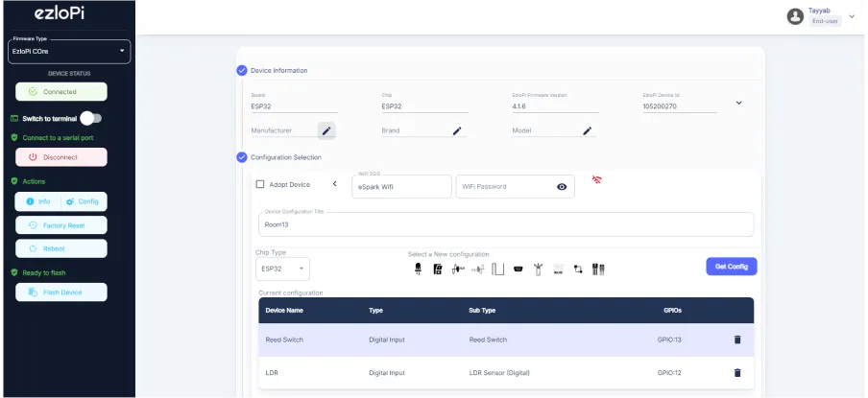Click the Ready to flash label
The height and width of the screenshot is (398, 868).
click(44, 272)
